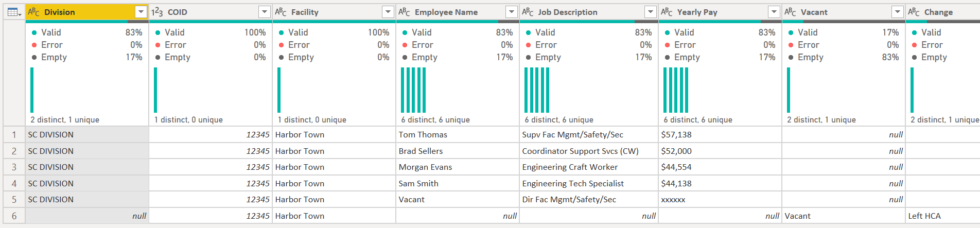Click the ABC type icon for Job Description

coord(528,12)
